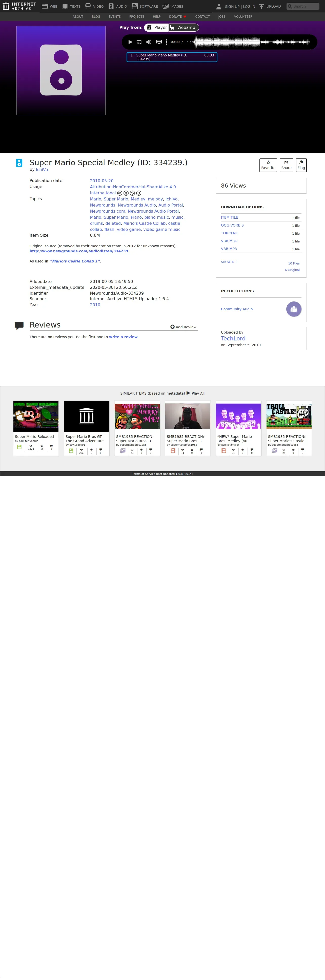The height and width of the screenshot is (980, 325).
Task: Rewind ten seconds with the replay icon
Action: [139, 42]
